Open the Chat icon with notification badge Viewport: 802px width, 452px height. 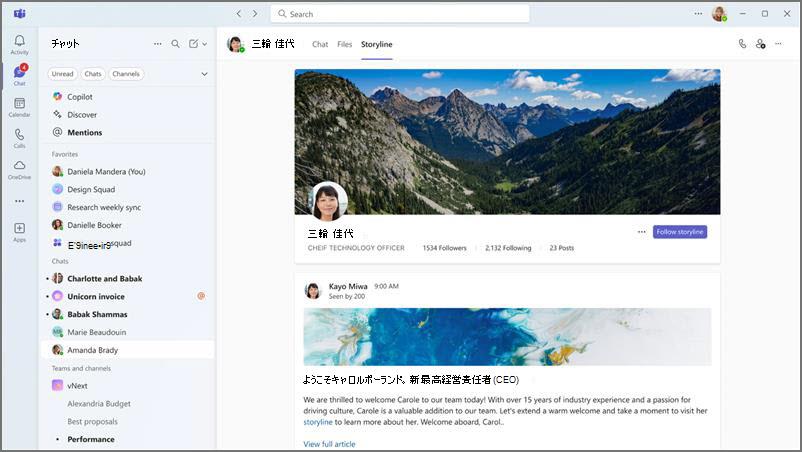(x=19, y=75)
